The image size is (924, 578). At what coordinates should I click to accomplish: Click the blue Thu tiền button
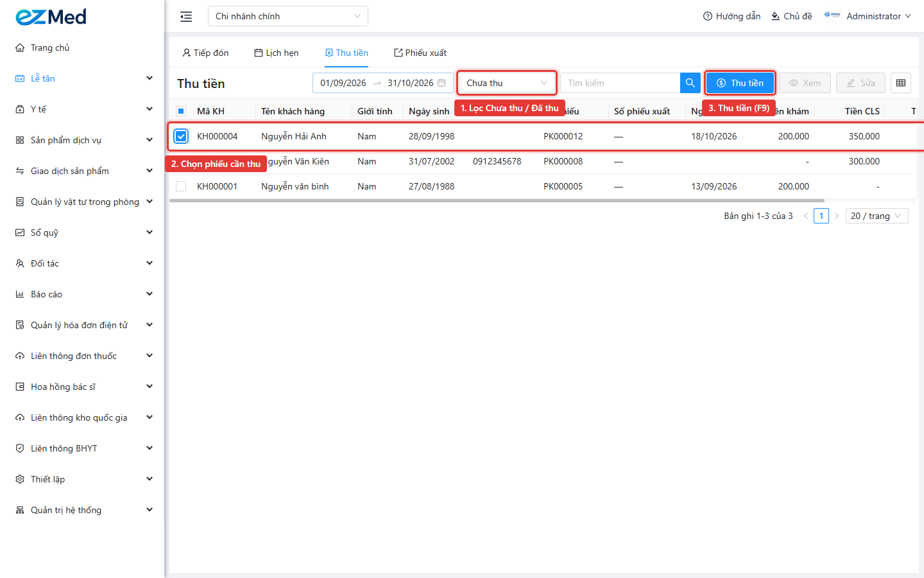click(x=740, y=83)
